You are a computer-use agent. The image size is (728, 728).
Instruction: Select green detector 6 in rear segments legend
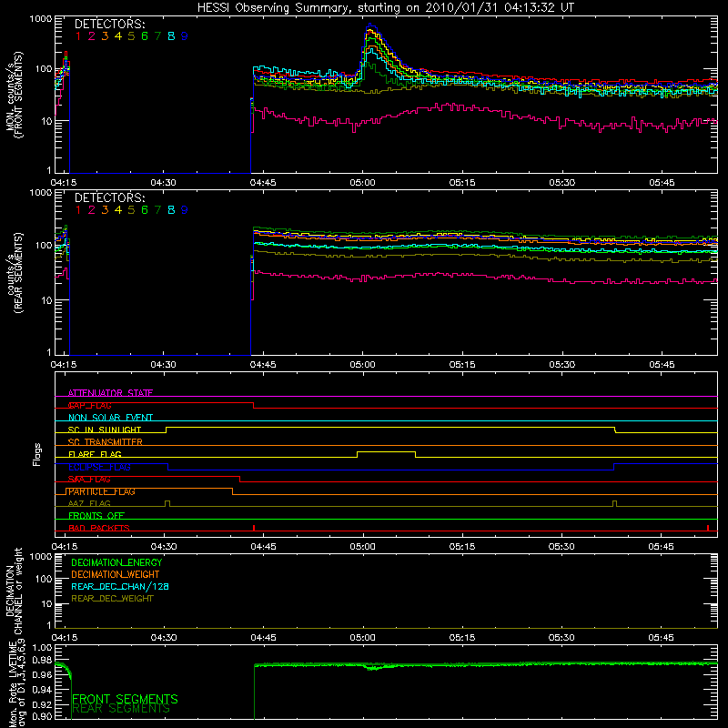tap(145, 210)
